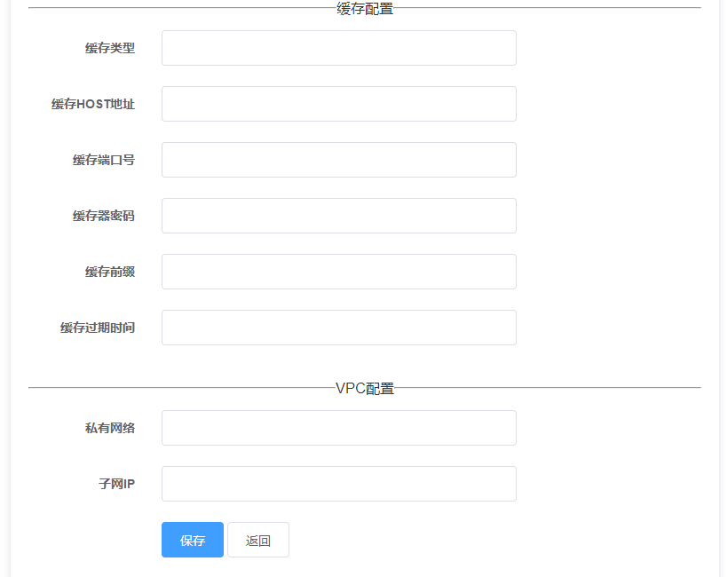The width and height of the screenshot is (728, 577).
Task: Click the 缓存类型 label text
Action: [110, 48]
